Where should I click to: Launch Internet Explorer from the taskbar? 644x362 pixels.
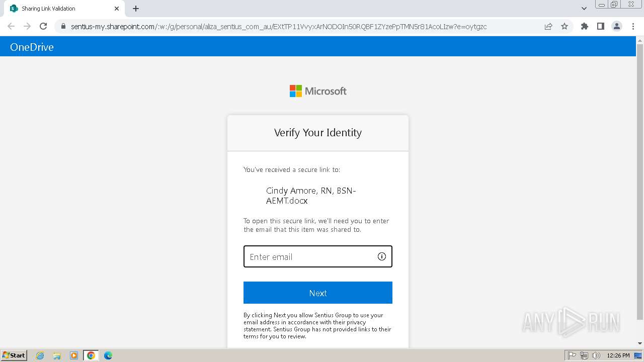pyautogui.click(x=40, y=355)
